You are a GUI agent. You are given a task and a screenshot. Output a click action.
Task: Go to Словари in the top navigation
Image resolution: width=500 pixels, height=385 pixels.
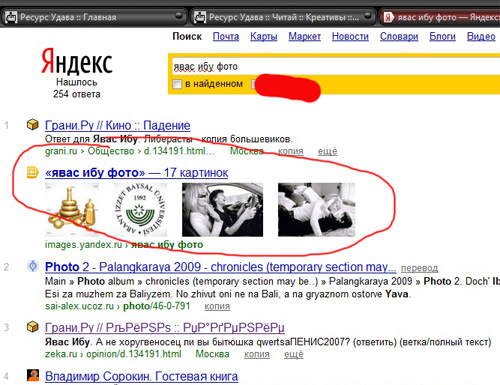pos(399,36)
